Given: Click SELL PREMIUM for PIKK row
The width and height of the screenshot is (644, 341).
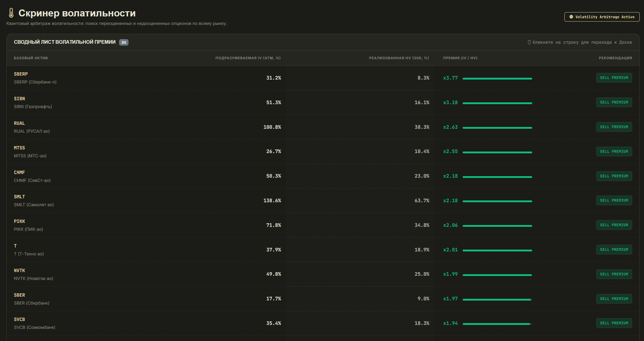Looking at the screenshot, I should pos(614,225).
